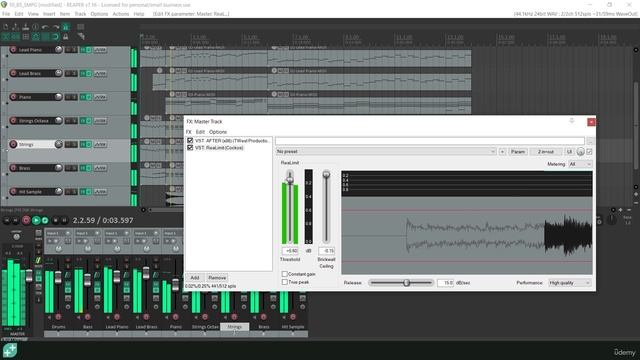
Task: Click the Redo toolbar icon
Action: tap(56, 27)
